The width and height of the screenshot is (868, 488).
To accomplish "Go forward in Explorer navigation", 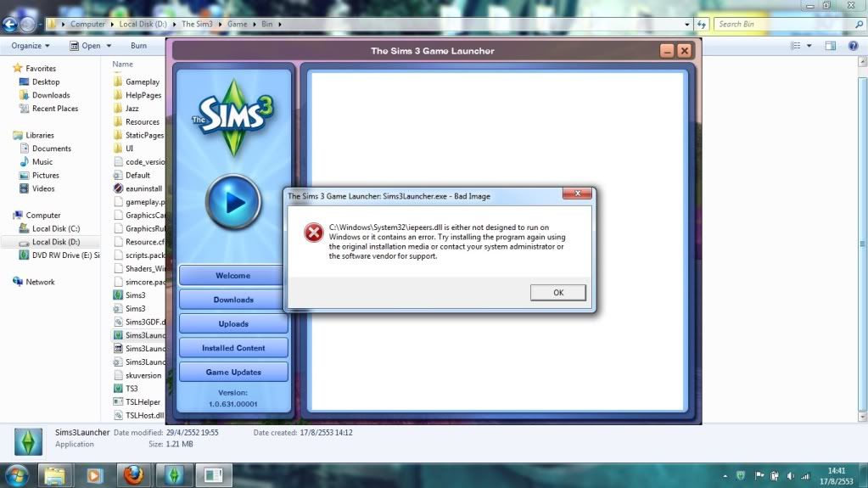I will (28, 24).
